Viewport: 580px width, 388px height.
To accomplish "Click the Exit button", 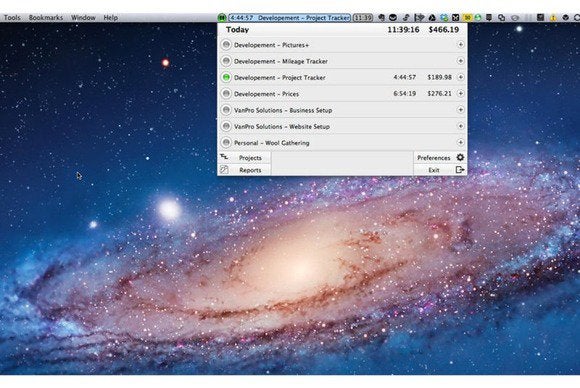I will (440, 170).
